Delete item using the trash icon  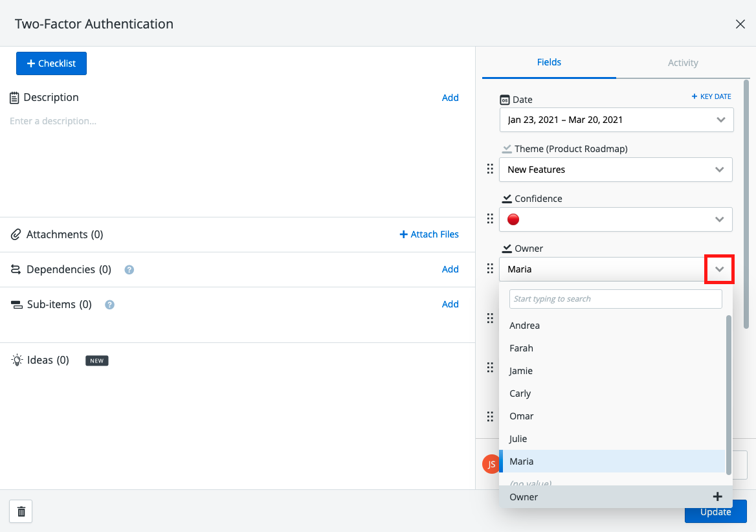(21, 511)
